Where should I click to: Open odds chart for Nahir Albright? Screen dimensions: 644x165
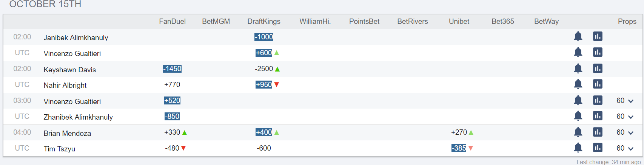coord(598,84)
